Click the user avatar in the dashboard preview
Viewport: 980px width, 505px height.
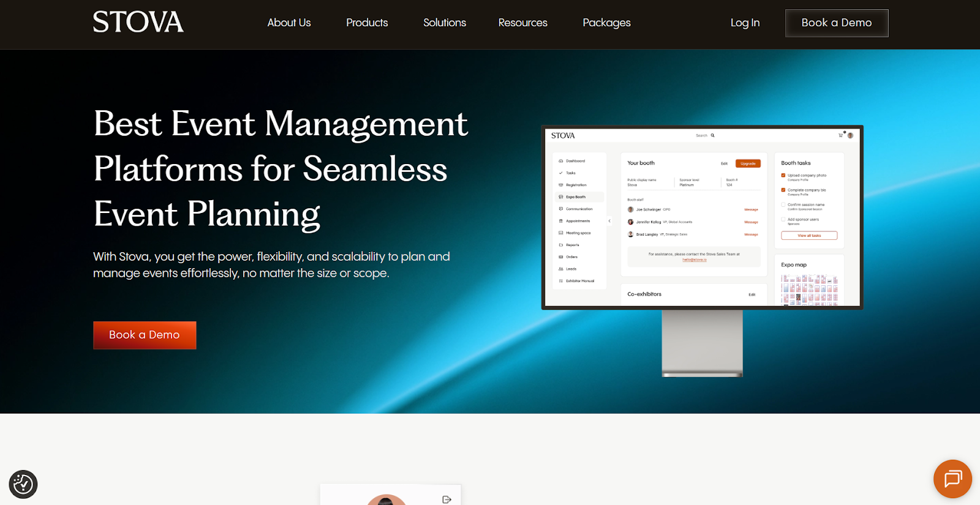coord(850,135)
